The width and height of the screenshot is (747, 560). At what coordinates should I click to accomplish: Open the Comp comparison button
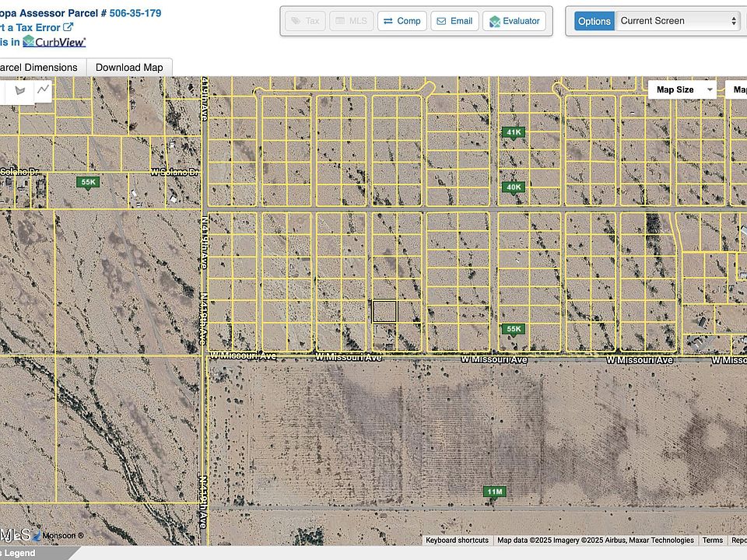(x=402, y=21)
